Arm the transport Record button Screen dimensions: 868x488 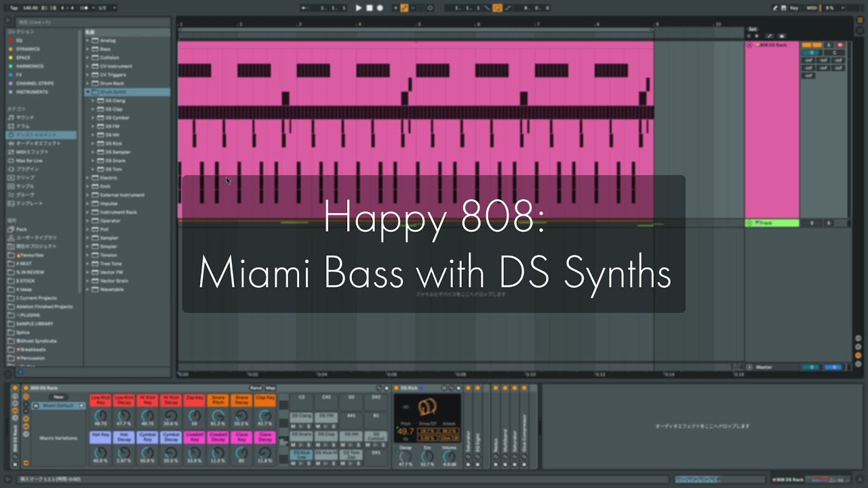[380, 8]
